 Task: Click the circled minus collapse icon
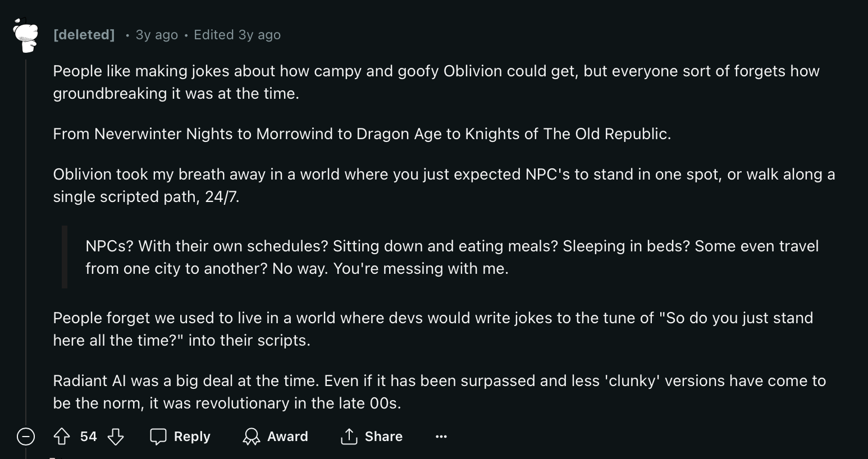(x=26, y=436)
